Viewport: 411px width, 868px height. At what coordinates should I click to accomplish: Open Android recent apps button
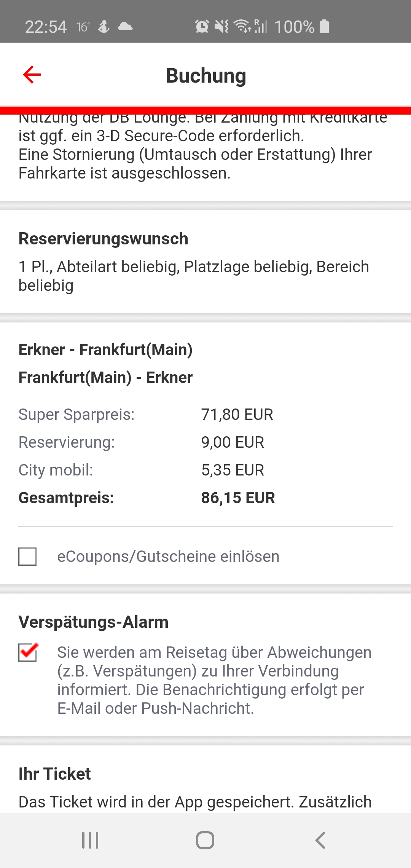tap(91, 840)
